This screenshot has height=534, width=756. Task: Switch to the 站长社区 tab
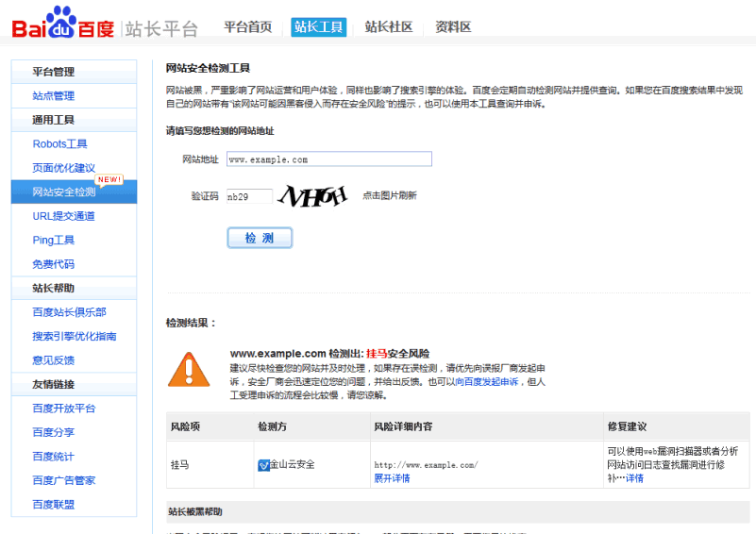click(x=389, y=27)
